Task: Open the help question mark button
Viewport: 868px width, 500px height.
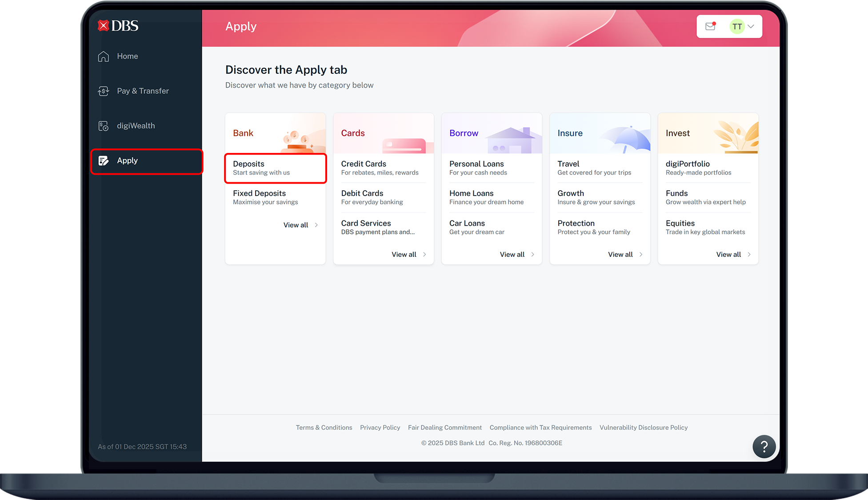Action: click(x=764, y=446)
